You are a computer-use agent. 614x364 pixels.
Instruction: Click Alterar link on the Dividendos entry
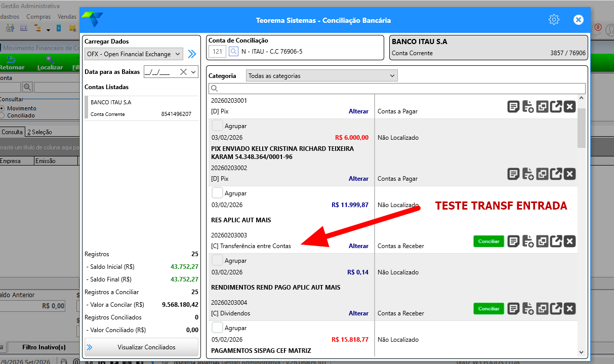(358, 313)
